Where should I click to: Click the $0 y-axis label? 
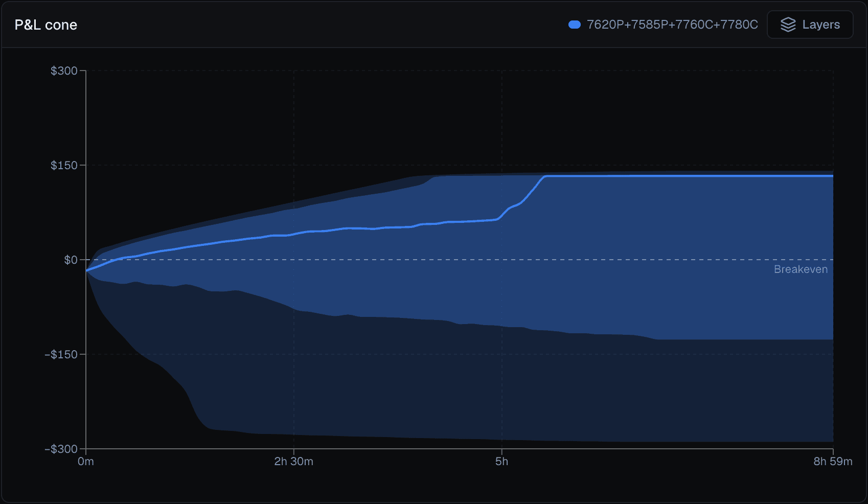(71, 260)
